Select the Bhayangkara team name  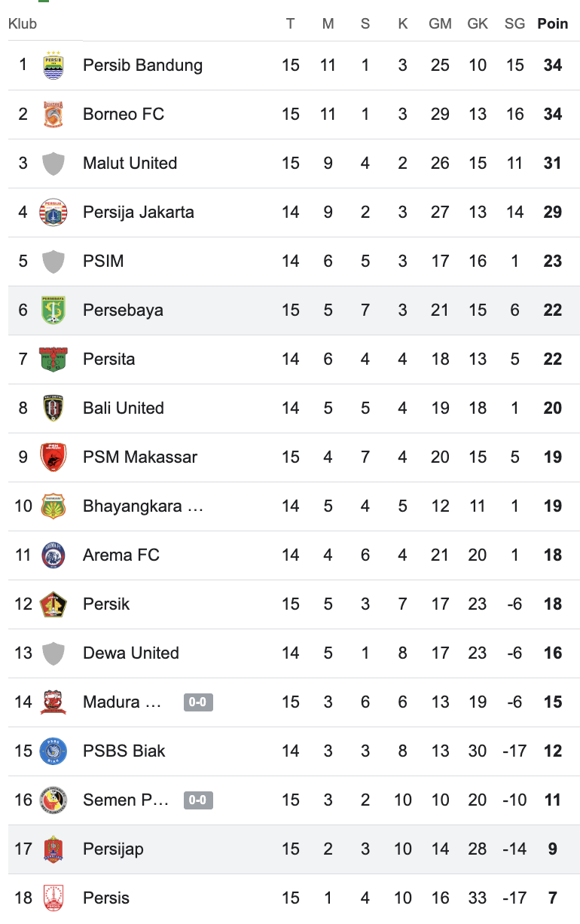click(143, 506)
